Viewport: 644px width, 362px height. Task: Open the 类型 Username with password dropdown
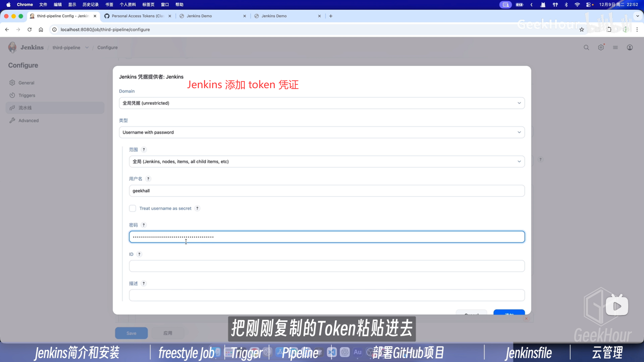click(321, 132)
